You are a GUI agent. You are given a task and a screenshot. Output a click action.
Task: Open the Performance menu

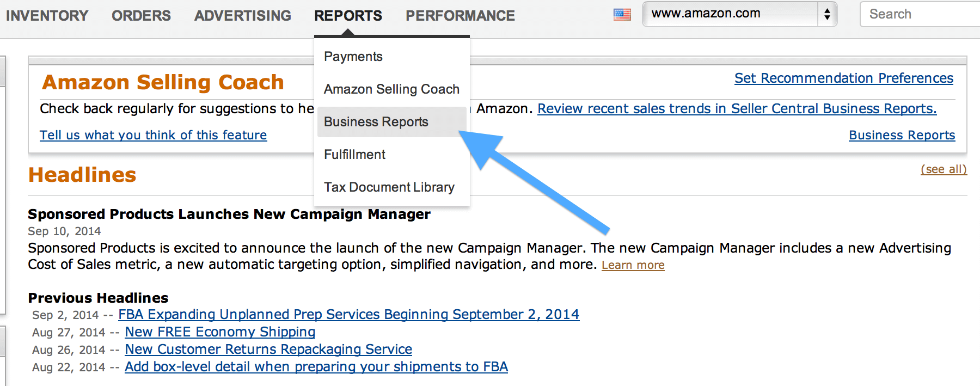460,16
